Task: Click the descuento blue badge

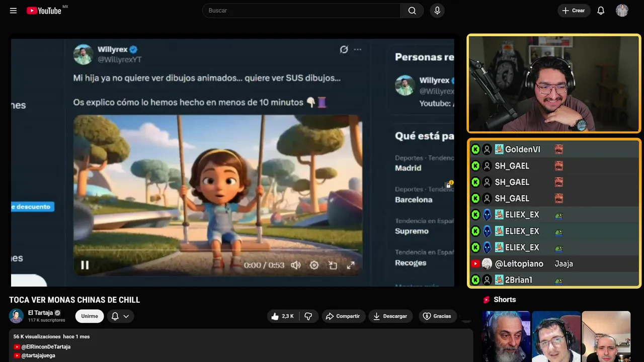Action: (x=32, y=207)
